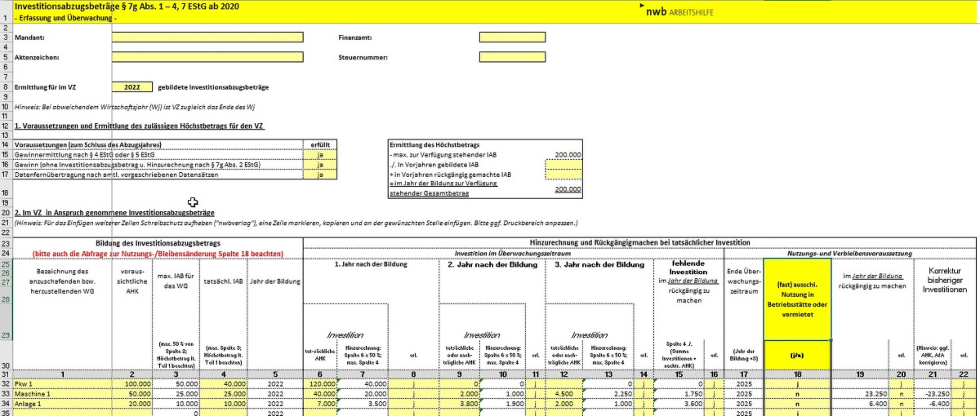Select the Aktenzeichen entry cell
Viewport: 980px width, 416px height.
coord(207,57)
